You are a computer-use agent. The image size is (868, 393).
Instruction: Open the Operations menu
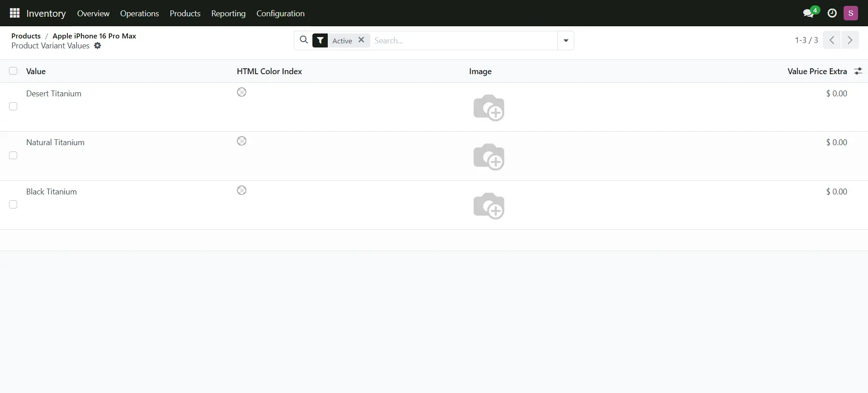click(x=139, y=14)
